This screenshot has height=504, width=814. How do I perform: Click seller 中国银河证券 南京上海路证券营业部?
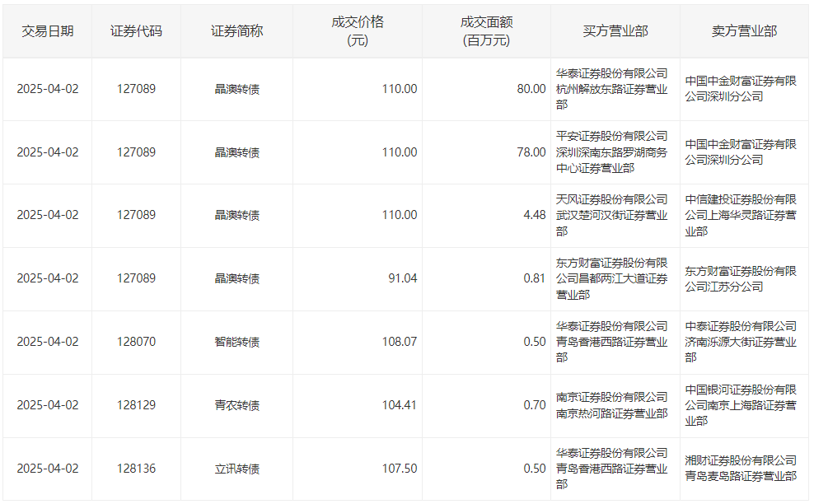point(741,405)
